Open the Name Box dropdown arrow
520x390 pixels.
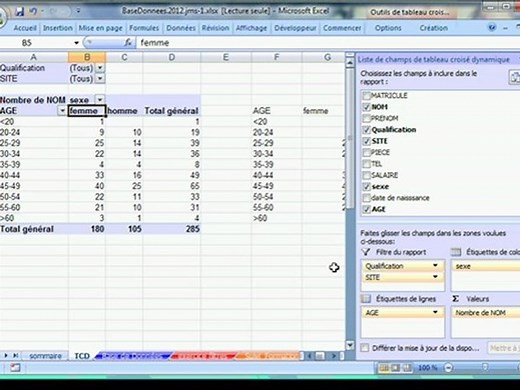point(76,43)
